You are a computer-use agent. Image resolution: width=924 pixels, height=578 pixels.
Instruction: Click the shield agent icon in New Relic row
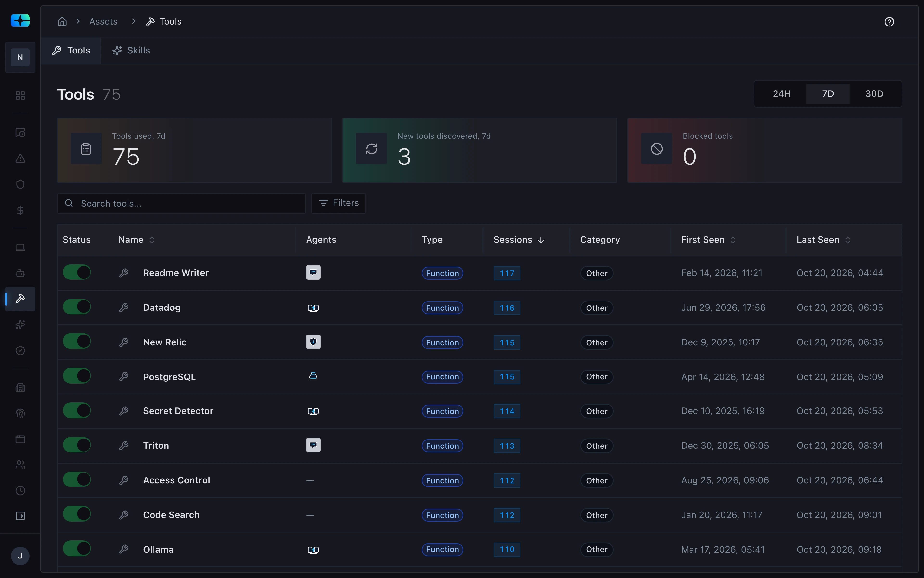pos(313,342)
